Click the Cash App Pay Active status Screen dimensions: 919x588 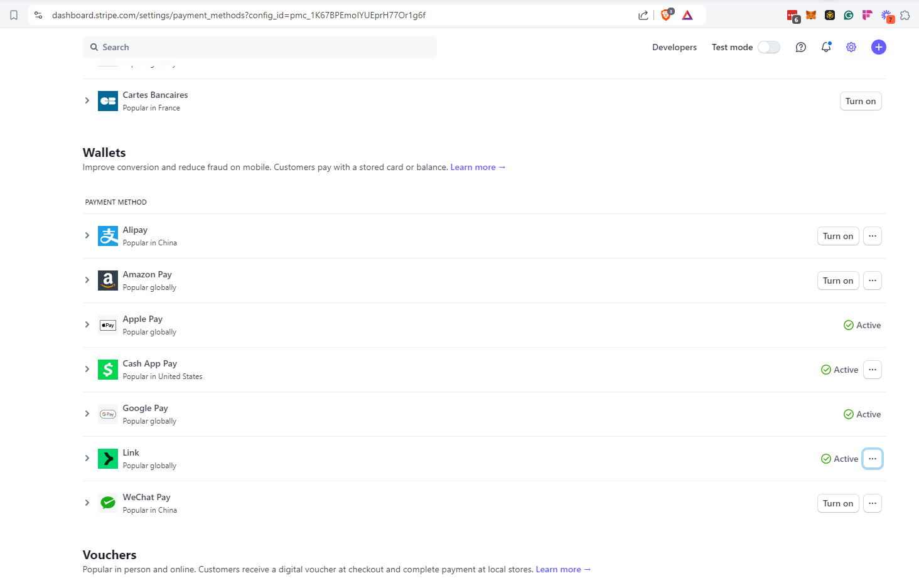point(839,370)
